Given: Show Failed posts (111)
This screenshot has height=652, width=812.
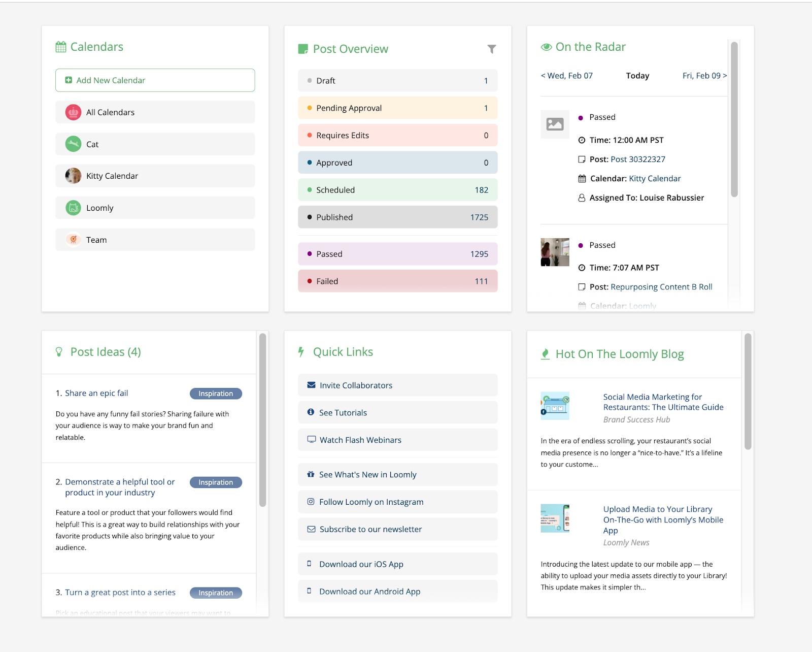Looking at the screenshot, I should pos(398,281).
